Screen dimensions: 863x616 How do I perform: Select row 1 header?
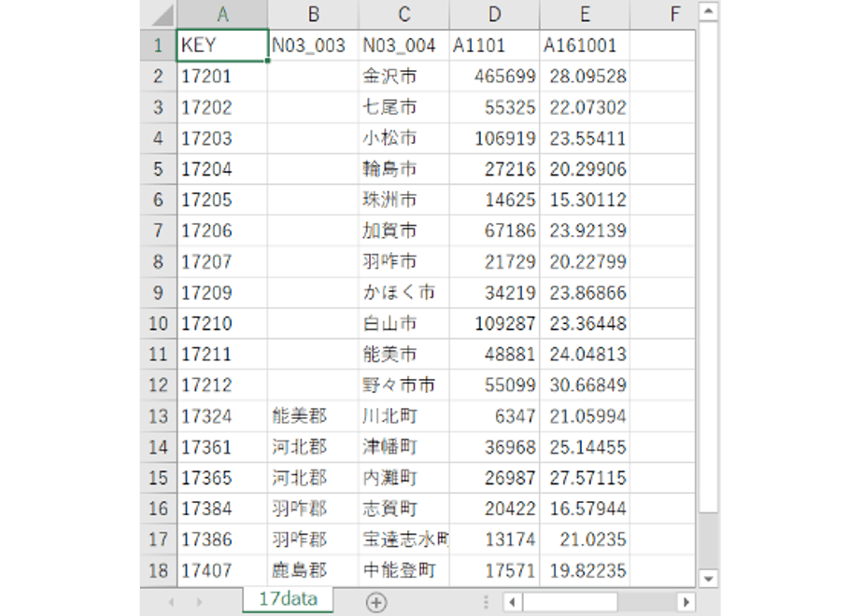[159, 45]
